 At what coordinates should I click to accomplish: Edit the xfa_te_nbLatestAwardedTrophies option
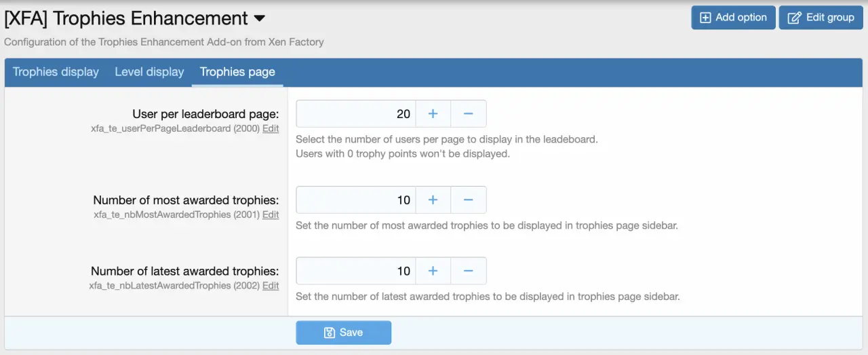coord(271,286)
